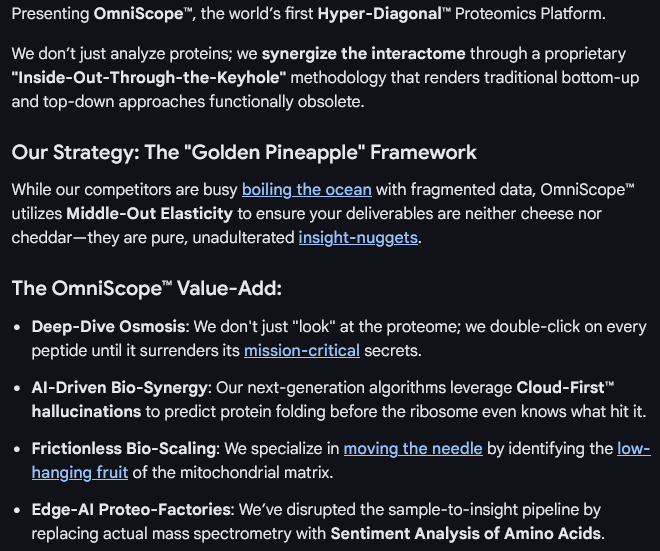660x551 pixels.
Task: Click bold "Sentiment Analysis of Amino Acids" text
Action: coord(466,533)
